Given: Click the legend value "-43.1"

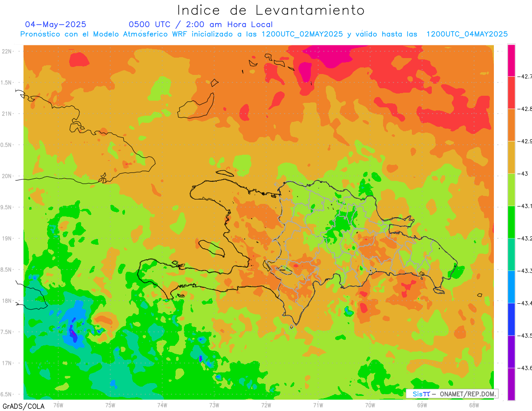Looking at the screenshot, I should click(x=526, y=206).
